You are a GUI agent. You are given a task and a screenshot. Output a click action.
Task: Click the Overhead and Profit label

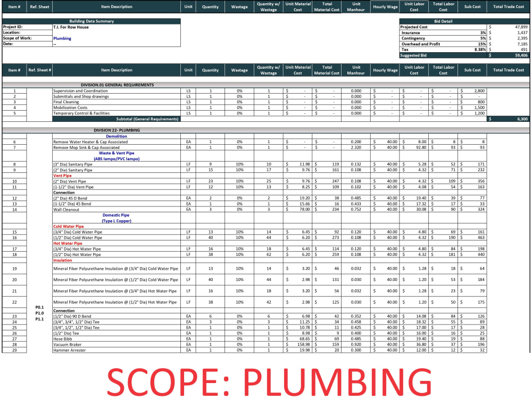click(x=421, y=44)
